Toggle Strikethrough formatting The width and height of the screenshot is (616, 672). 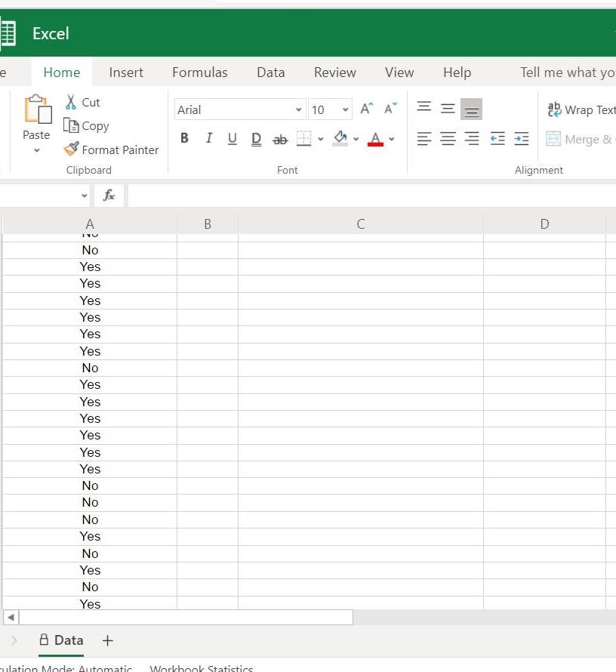[x=280, y=139]
